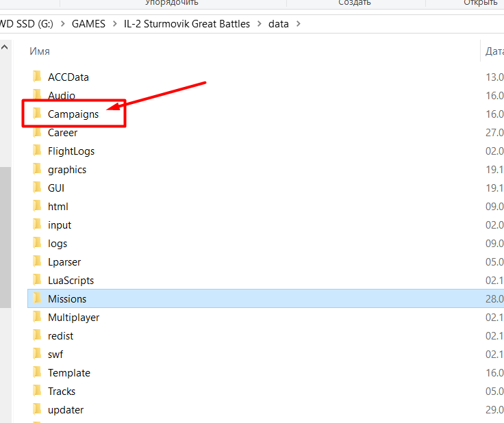The width and height of the screenshot is (504, 423).
Task: Click the Multiplayer folder icon
Action: [x=37, y=317]
